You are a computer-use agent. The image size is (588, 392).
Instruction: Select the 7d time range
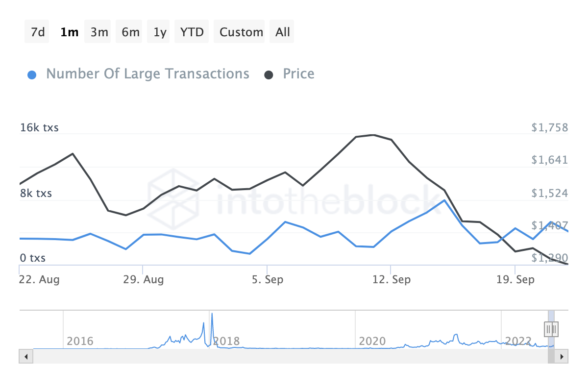coord(37,32)
